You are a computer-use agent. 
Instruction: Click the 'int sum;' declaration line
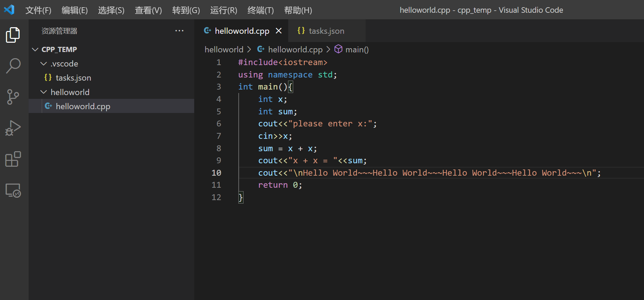(277, 112)
